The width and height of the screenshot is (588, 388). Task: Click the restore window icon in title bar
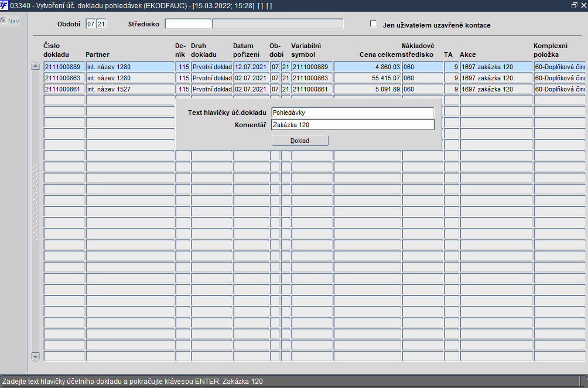(x=574, y=6)
